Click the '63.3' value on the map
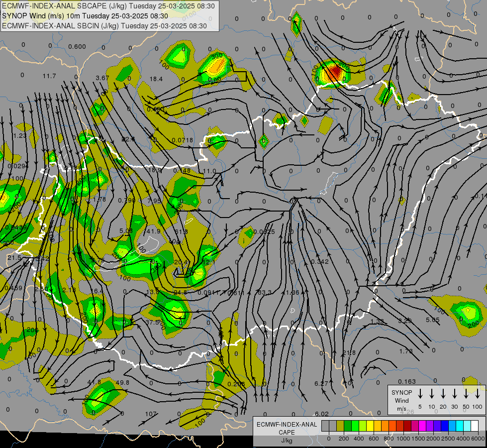This screenshot has height=448, width=487. point(265,292)
